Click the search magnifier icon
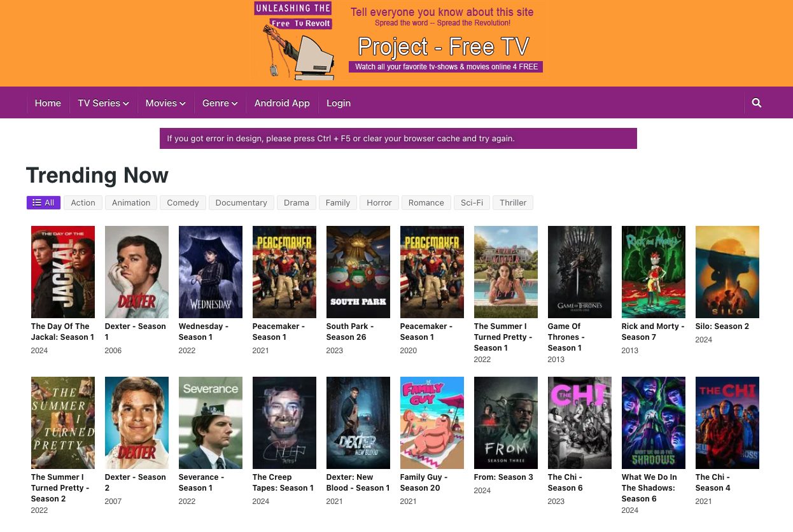Image resolution: width=793 pixels, height=532 pixels. [x=756, y=103]
